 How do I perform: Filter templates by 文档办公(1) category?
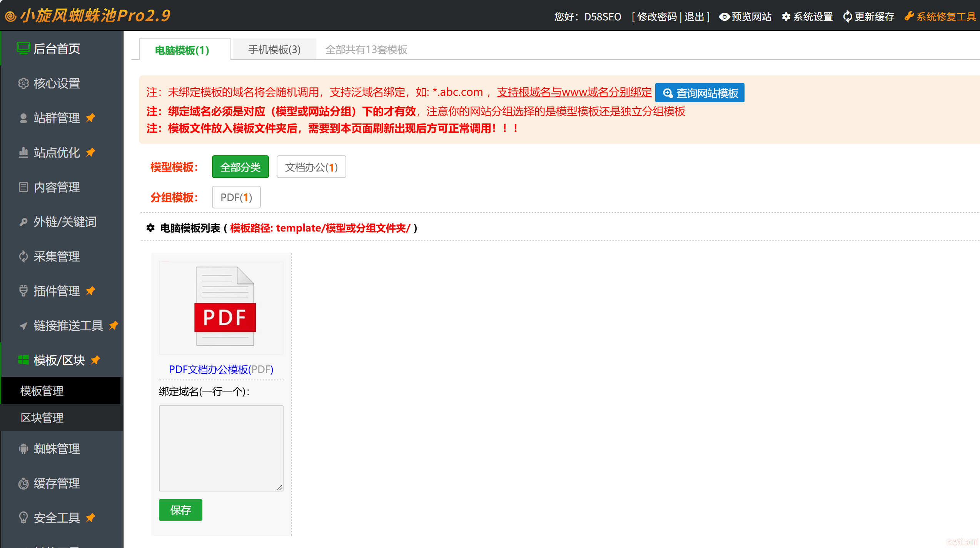pyautogui.click(x=311, y=167)
